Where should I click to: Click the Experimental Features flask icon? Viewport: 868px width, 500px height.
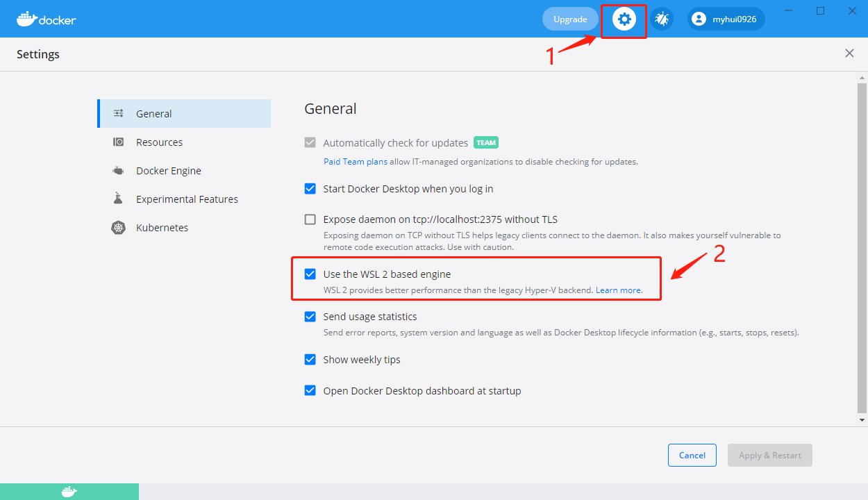pos(118,199)
